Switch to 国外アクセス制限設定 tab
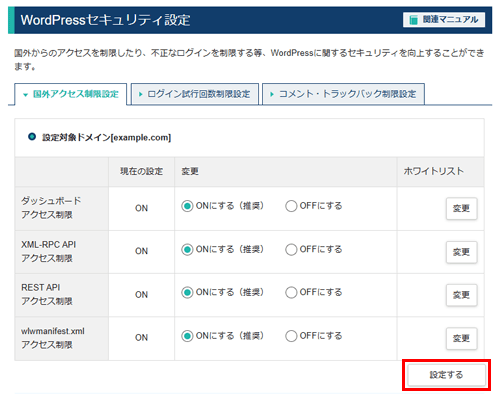500x394 pixels. [71, 94]
